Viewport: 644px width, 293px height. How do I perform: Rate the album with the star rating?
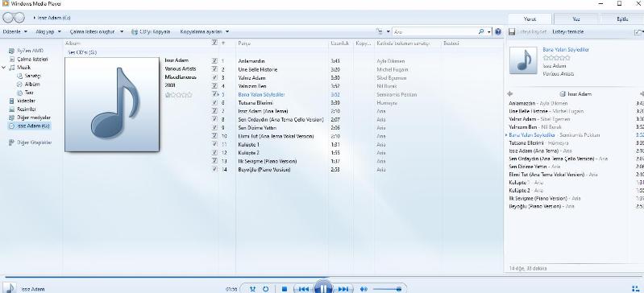point(178,95)
